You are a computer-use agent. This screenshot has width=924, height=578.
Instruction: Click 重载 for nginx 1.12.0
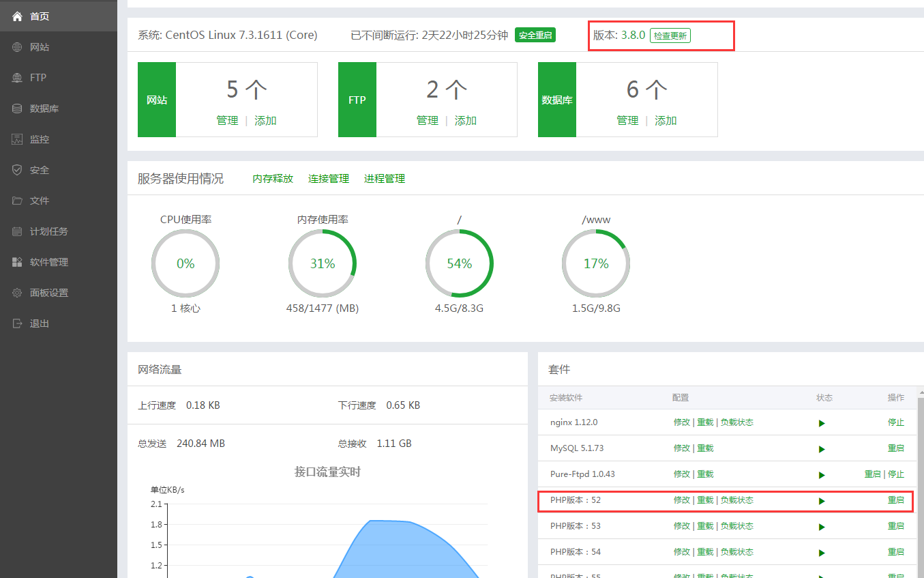point(705,422)
